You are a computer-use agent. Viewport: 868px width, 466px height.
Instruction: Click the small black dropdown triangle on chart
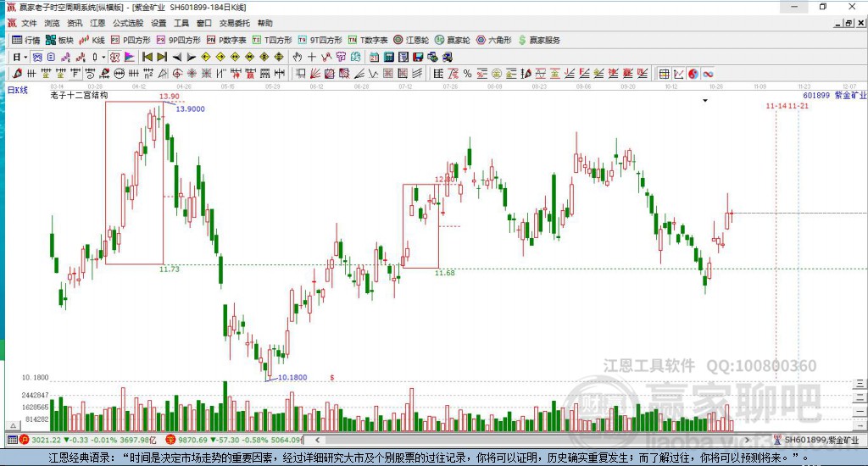705,101
